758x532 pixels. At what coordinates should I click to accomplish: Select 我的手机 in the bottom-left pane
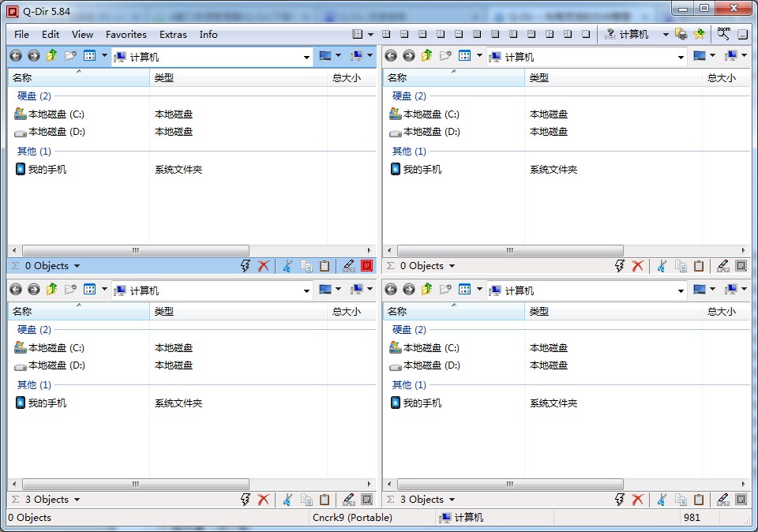click(x=40, y=403)
